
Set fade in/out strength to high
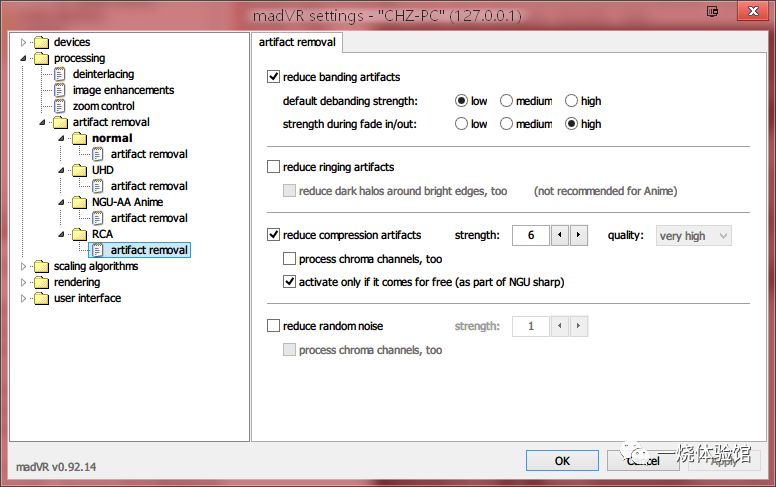coord(571,124)
